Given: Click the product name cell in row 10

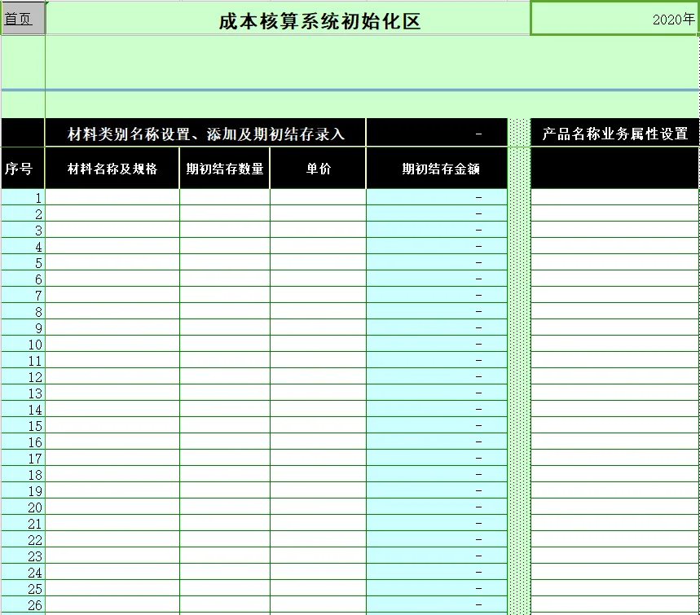Looking at the screenshot, I should (x=614, y=344).
